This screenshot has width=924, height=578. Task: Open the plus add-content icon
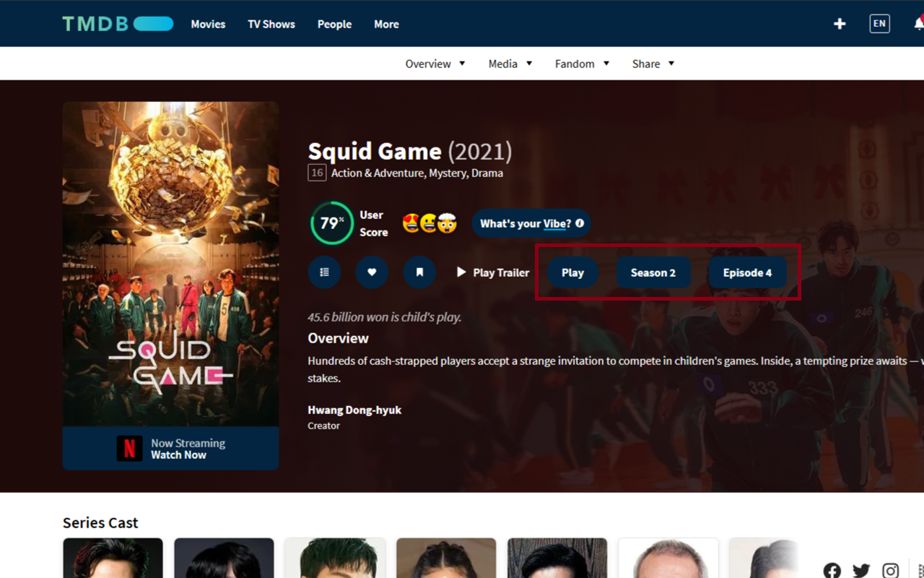pyautogui.click(x=840, y=24)
